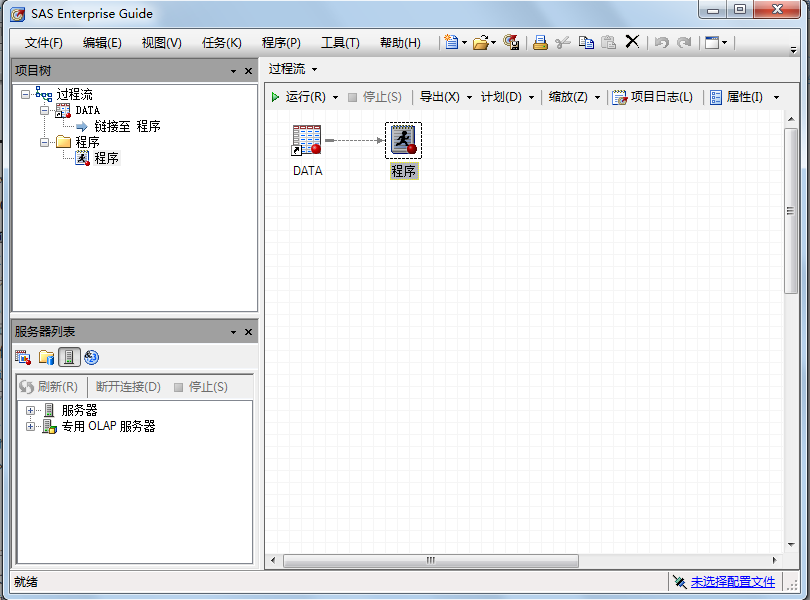Click the 未选择配置文件 link
This screenshot has width=810, height=600.
pos(733,582)
